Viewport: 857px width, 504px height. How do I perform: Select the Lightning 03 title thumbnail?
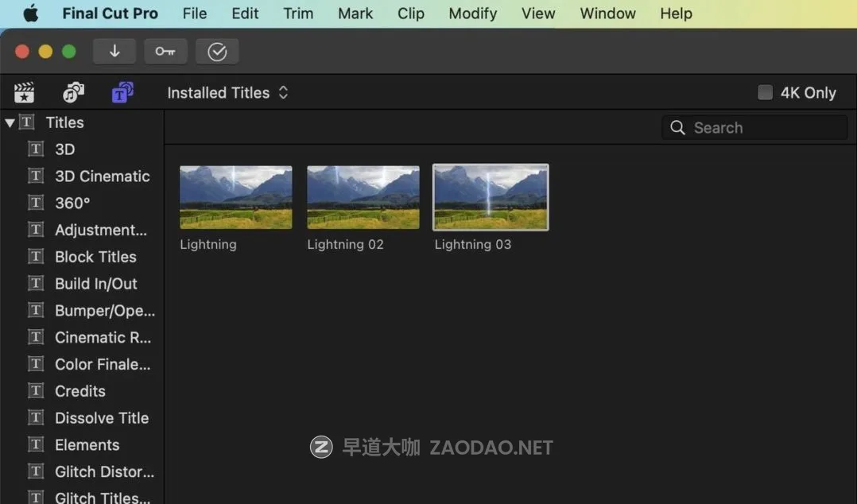point(491,197)
